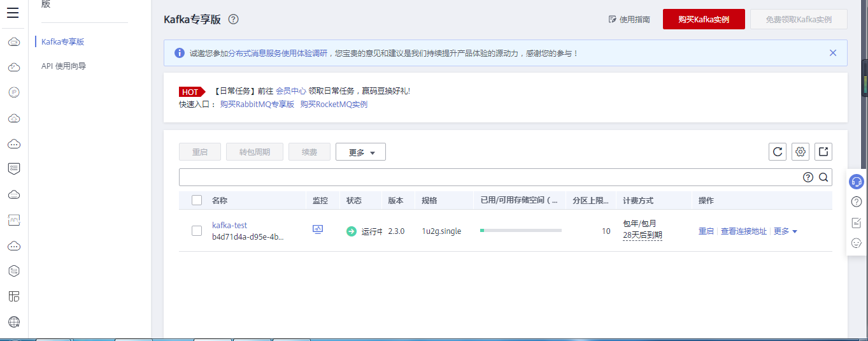Click the running status icon
The width and height of the screenshot is (868, 341).
[352, 231]
